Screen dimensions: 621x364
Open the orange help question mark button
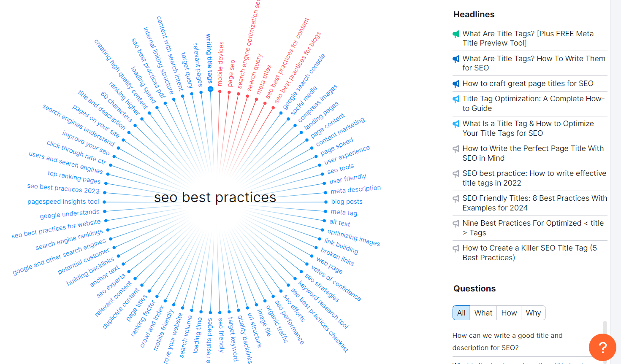(602, 347)
